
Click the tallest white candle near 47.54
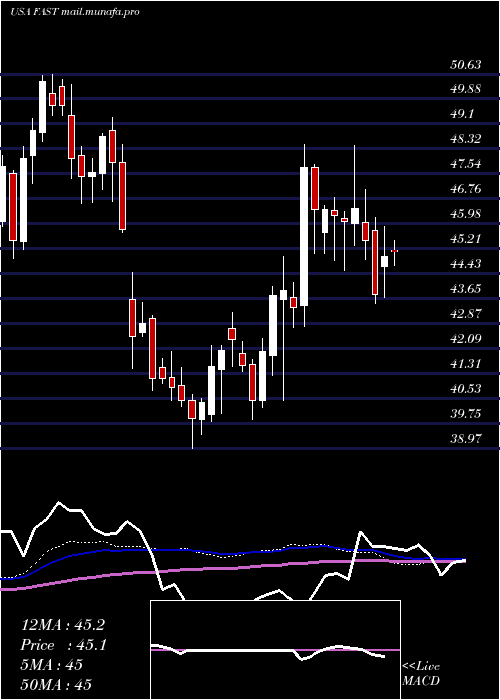coord(304,236)
